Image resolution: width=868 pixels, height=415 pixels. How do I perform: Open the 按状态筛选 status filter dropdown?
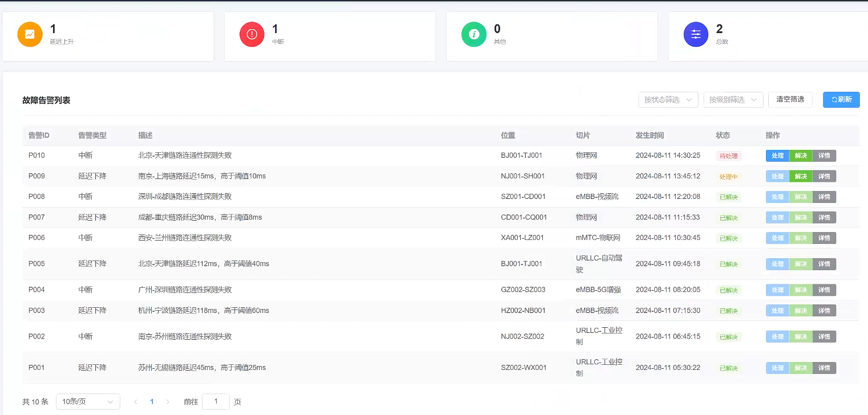pos(668,100)
